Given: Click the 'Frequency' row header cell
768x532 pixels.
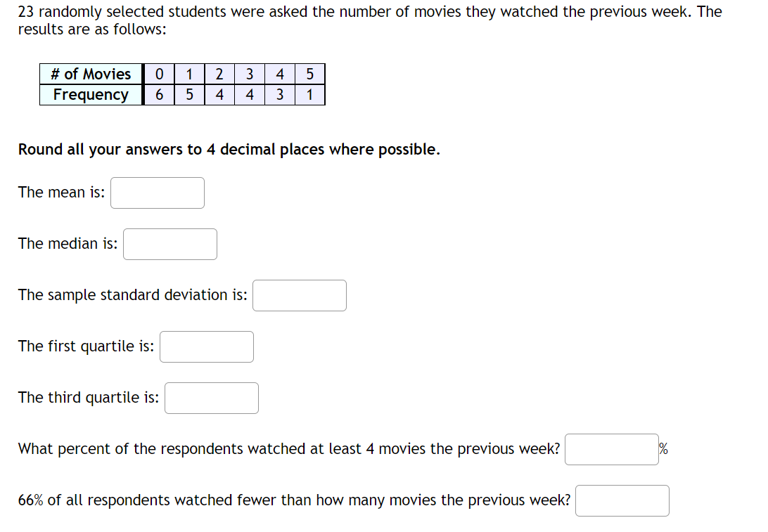Looking at the screenshot, I should 91,94.
